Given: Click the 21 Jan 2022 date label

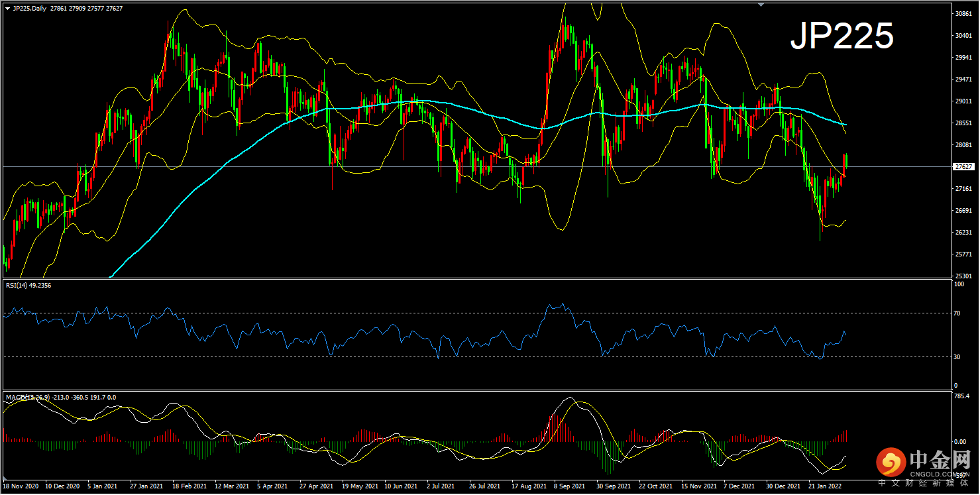Looking at the screenshot, I should pyautogui.click(x=824, y=486).
